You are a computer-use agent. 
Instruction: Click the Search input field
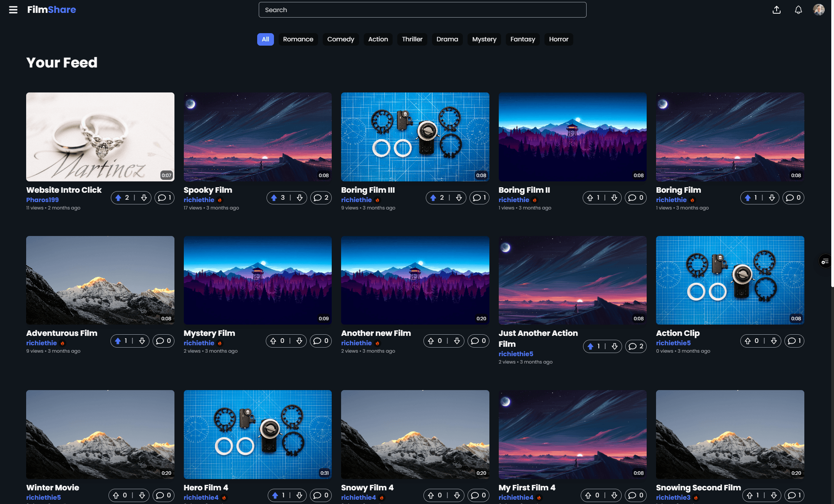click(422, 10)
